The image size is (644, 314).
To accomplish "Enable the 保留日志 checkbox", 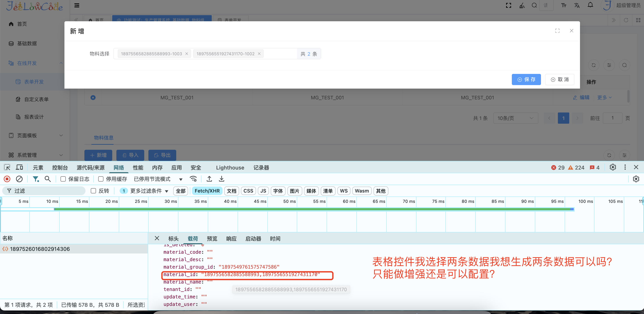I will tap(63, 179).
